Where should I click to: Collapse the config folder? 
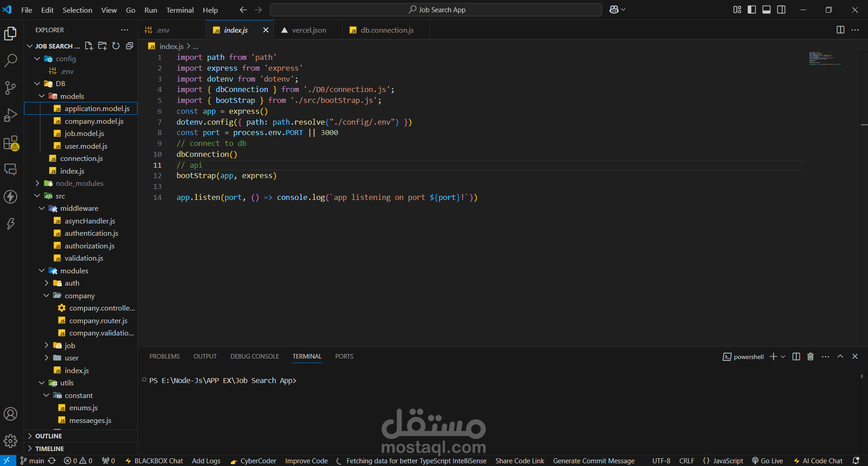click(37, 58)
